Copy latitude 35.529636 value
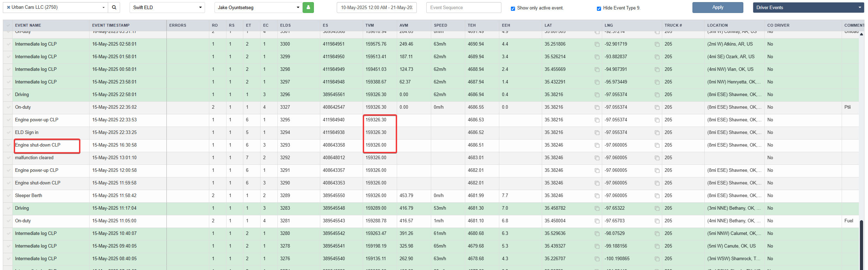 point(597,234)
